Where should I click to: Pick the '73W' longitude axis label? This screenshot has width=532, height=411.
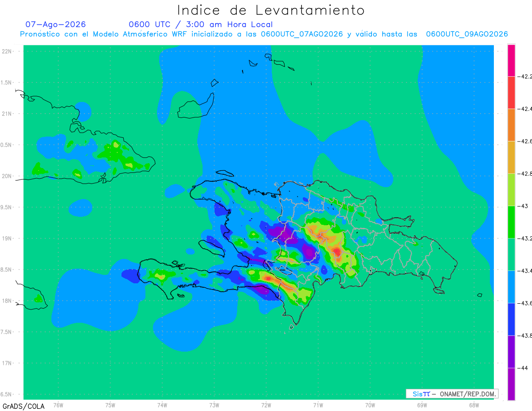(x=214, y=404)
